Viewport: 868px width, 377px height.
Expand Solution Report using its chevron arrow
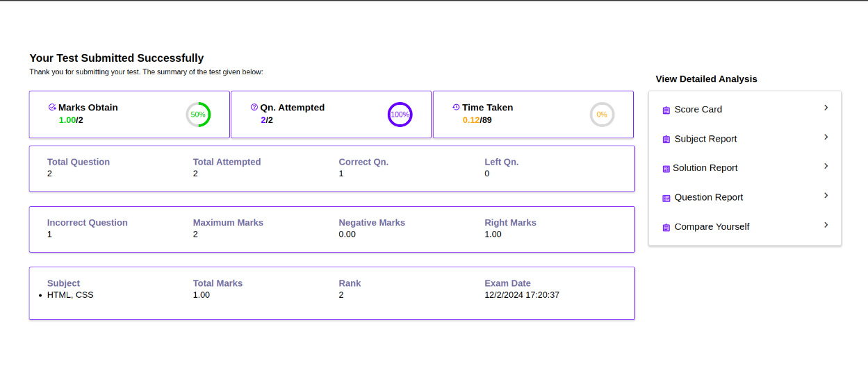pos(826,166)
